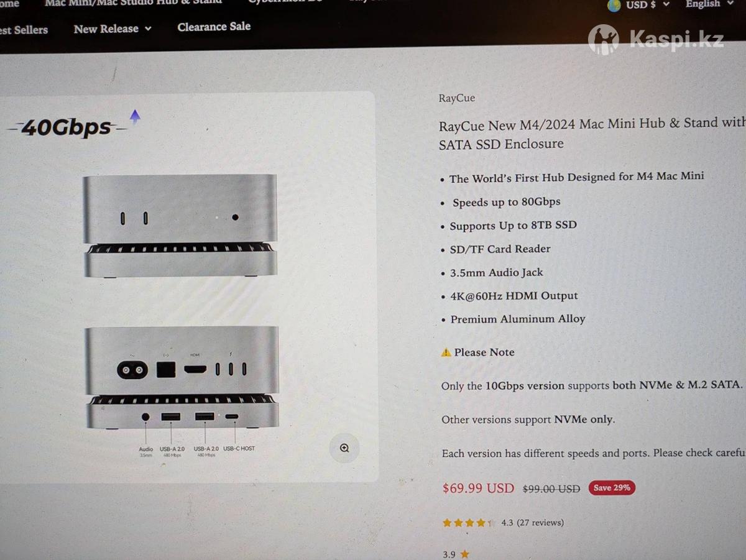Click the Kaspi.kz logo icon
746x560 pixels.
click(x=603, y=40)
